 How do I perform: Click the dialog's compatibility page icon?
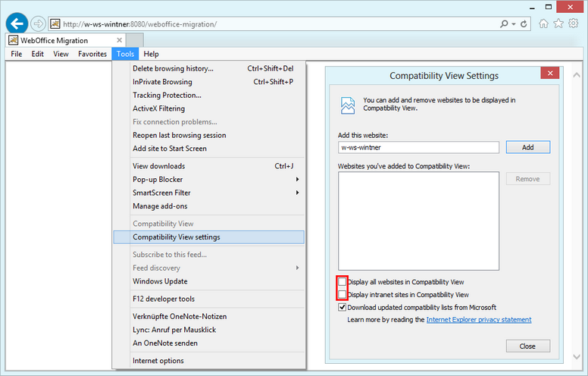(x=348, y=105)
